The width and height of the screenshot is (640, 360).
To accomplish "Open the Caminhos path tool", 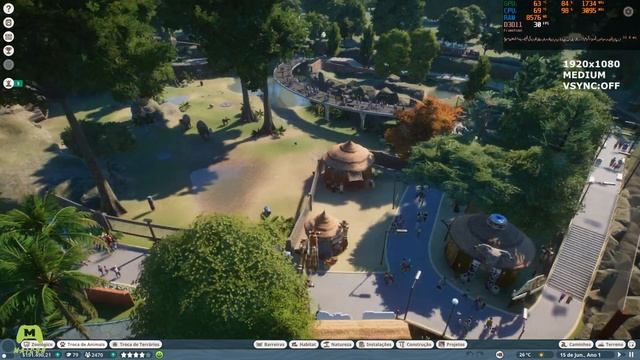I will coord(576,344).
